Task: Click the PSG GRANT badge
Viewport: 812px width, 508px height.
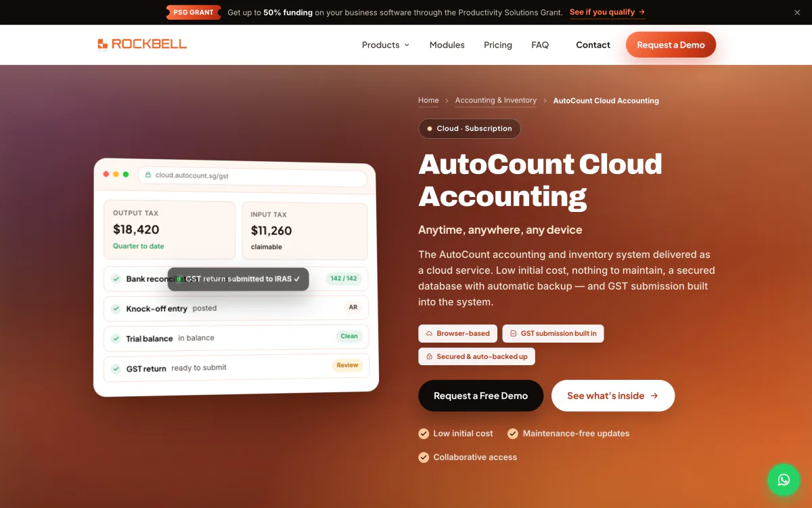Action: coord(194,12)
